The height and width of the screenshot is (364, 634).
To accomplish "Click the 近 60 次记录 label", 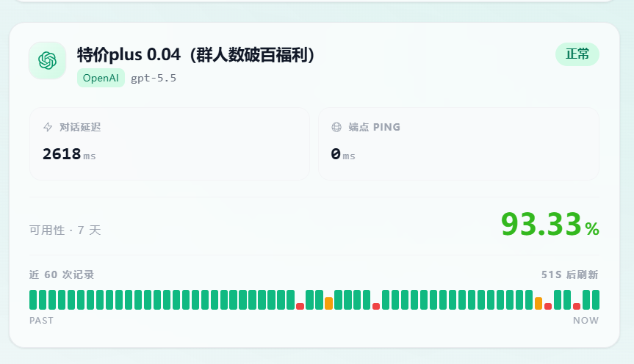I will [x=62, y=274].
